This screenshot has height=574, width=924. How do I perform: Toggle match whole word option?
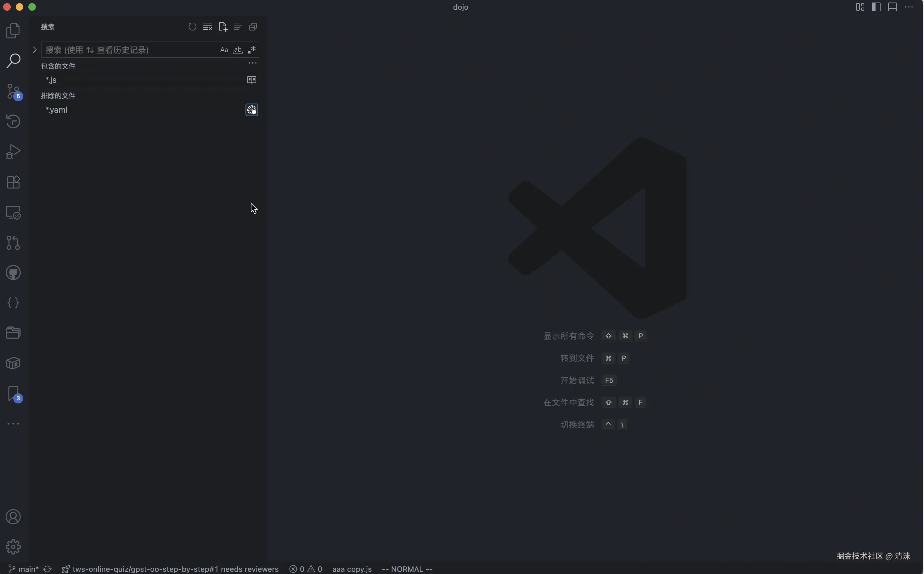(238, 50)
